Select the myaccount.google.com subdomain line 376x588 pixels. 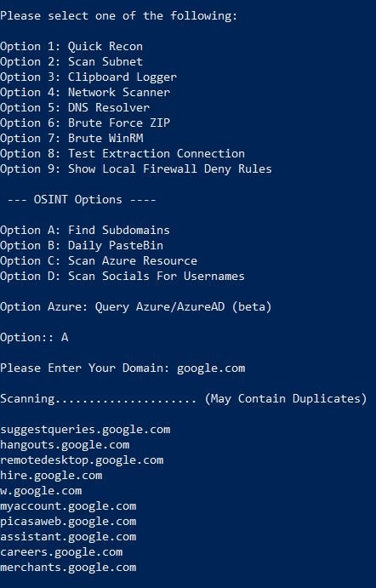pyautogui.click(x=68, y=506)
